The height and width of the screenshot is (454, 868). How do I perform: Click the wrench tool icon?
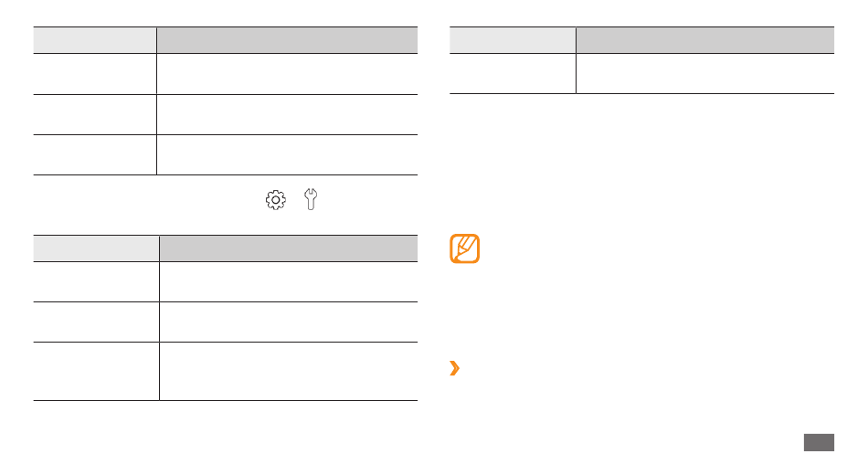311,199
